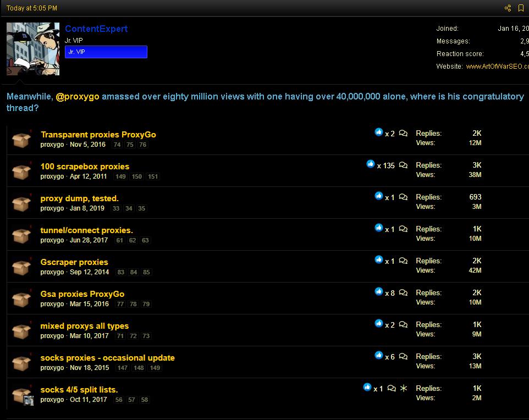The height and width of the screenshot is (420, 529).
Task: Open the socks proxies - occasional update thread
Action: tap(107, 357)
